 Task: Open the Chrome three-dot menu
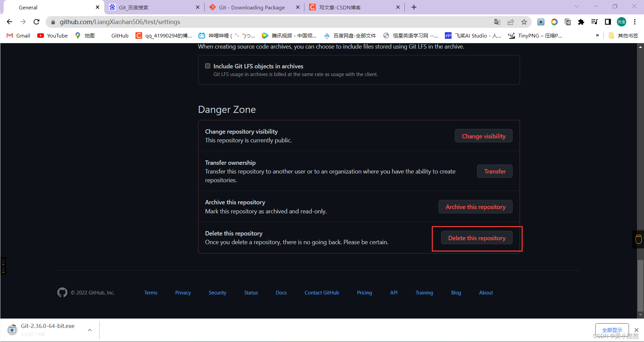pyautogui.click(x=635, y=22)
